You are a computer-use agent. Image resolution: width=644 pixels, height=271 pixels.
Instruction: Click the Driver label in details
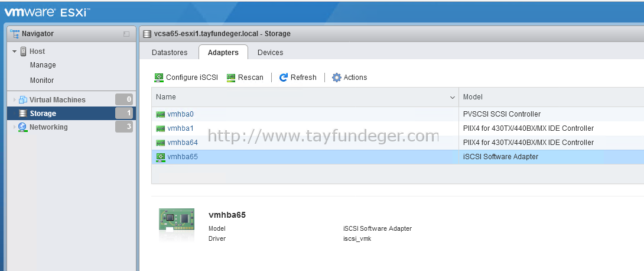(x=217, y=238)
